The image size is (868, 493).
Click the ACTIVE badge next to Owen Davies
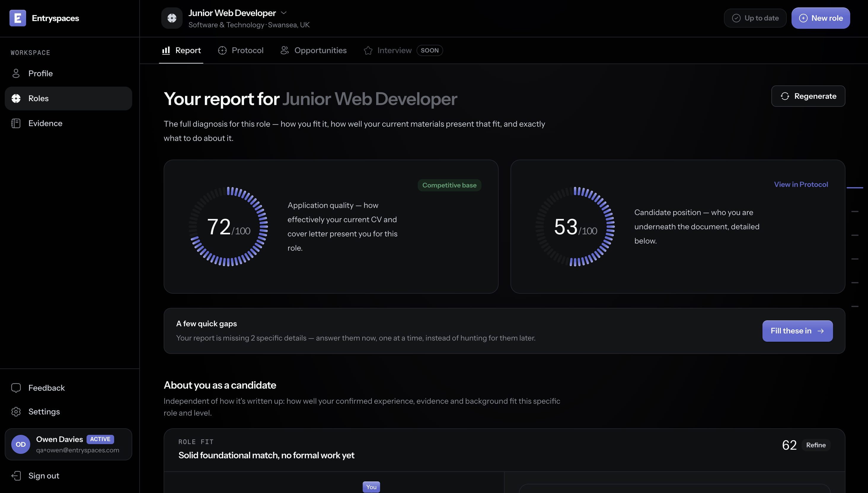100,439
